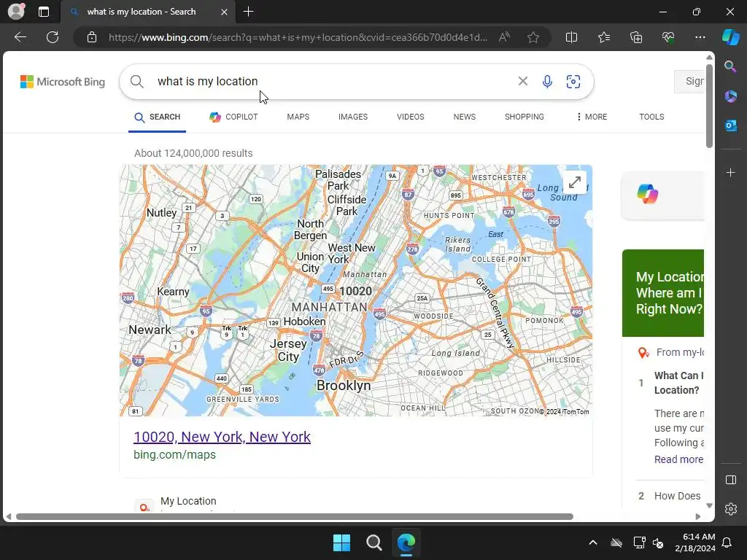Switch to the NEWS tab
This screenshot has width=747, height=560.
(465, 117)
